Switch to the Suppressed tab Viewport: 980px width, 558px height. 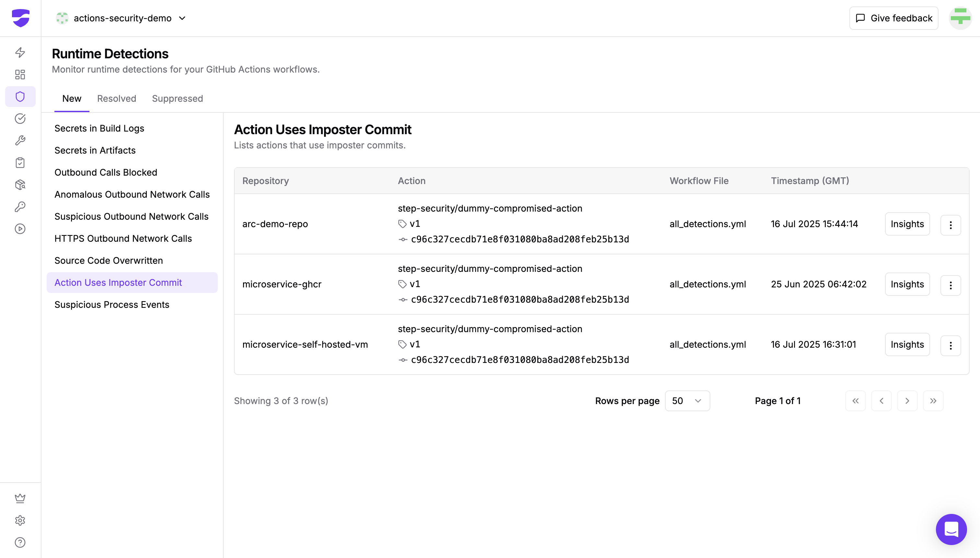coord(177,99)
